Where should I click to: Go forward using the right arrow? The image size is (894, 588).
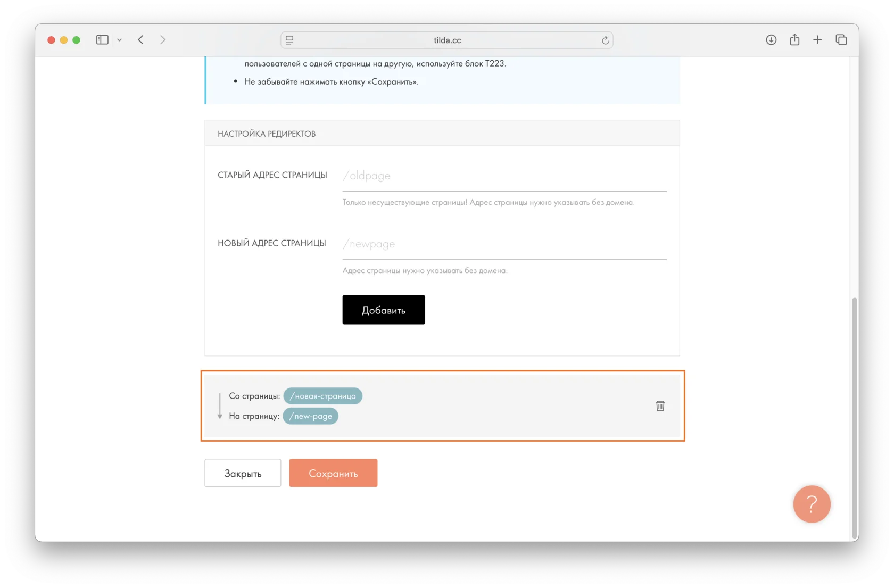point(163,40)
